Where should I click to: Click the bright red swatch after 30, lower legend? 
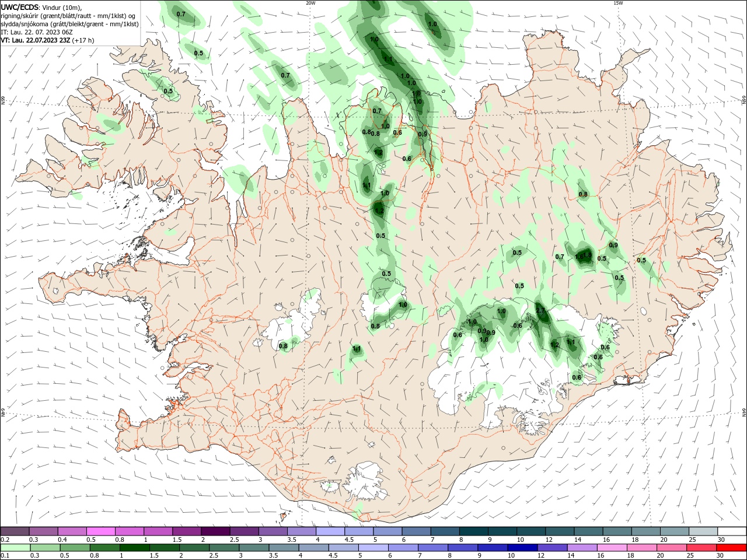pos(732,548)
